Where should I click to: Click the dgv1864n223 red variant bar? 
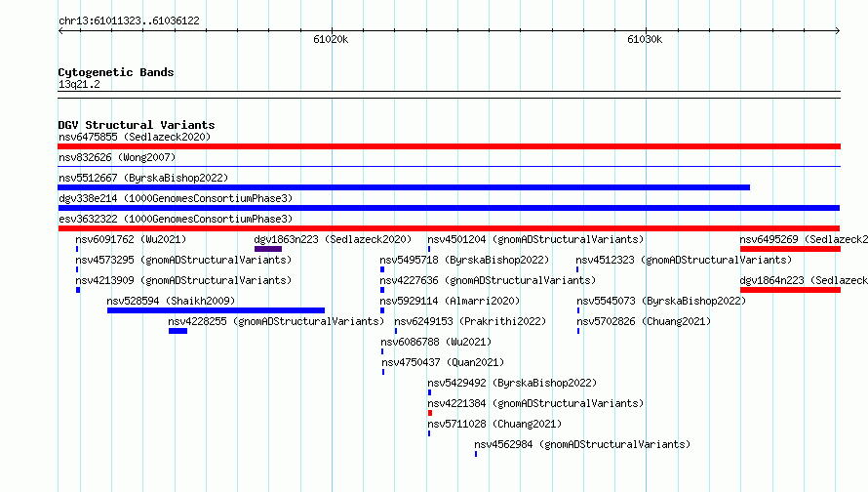point(790,290)
